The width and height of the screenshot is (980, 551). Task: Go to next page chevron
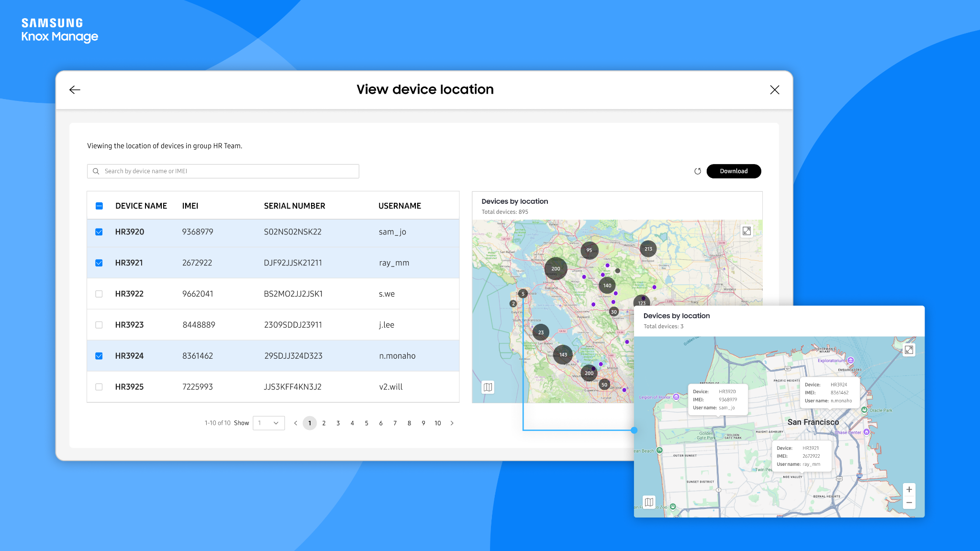coord(452,423)
